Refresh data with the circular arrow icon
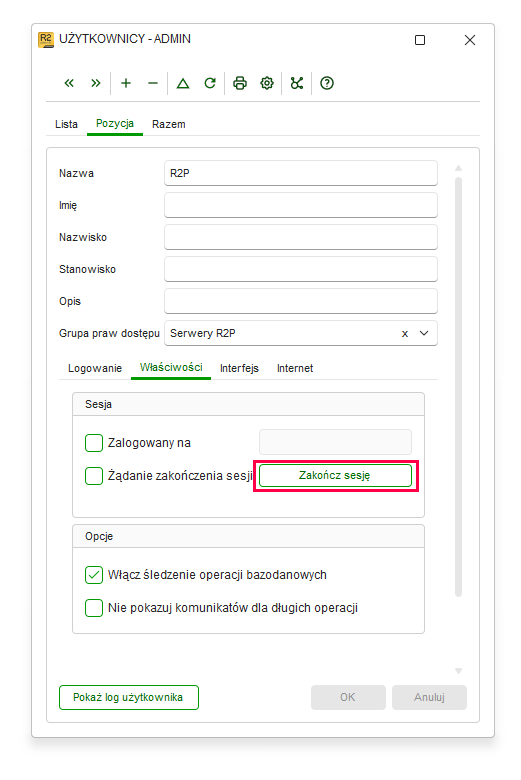This screenshot has height=780, width=521. pos(210,83)
